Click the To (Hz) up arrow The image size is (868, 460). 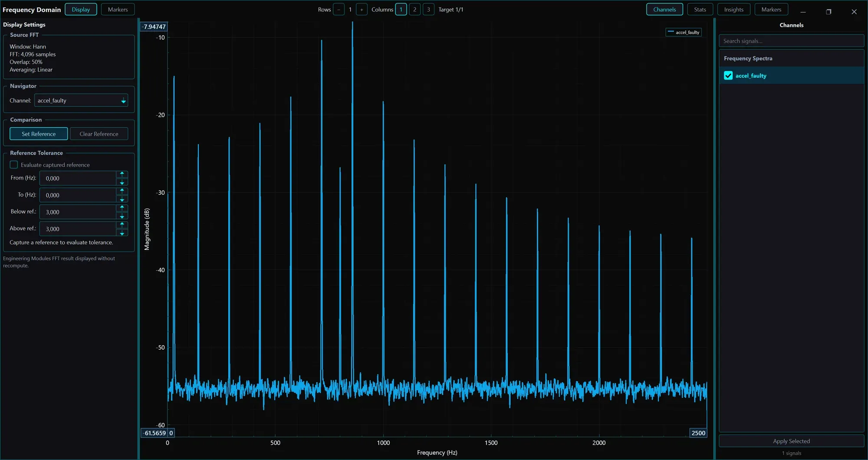(x=122, y=191)
